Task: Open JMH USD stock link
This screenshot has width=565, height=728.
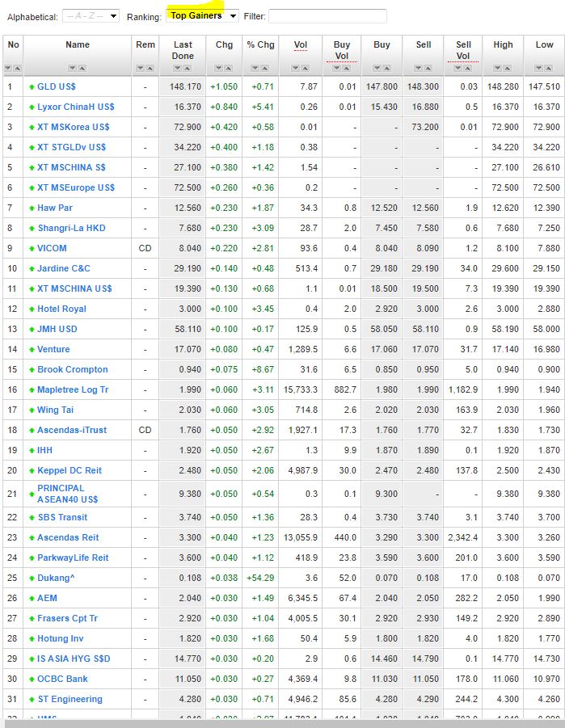Action: point(57,329)
